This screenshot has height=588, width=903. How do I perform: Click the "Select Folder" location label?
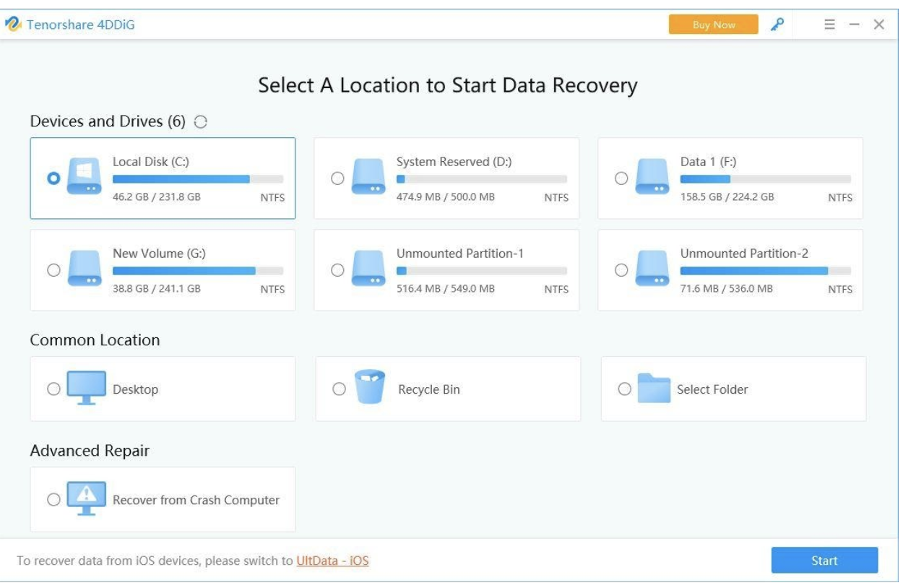712,389
